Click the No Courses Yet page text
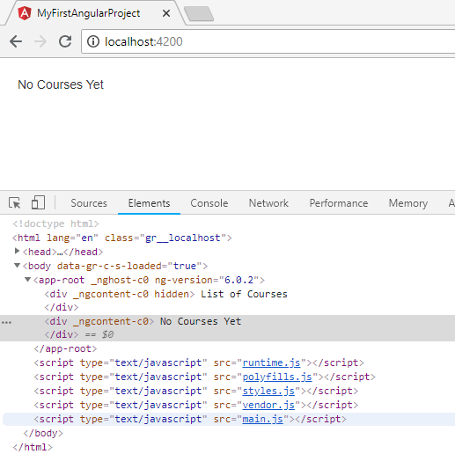The image size is (455, 476). pos(61,84)
